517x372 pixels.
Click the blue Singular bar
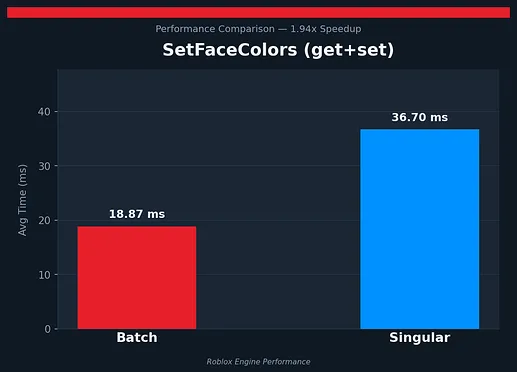(x=420, y=229)
